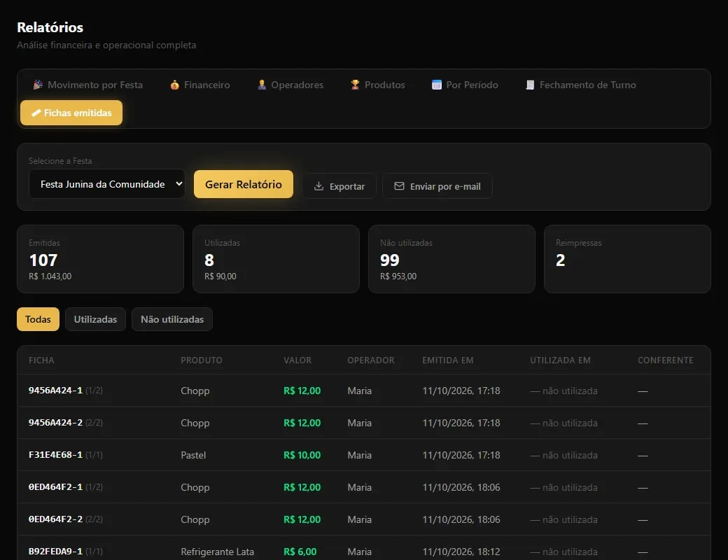
Task: Click the ticket icon in Fichas emitidas
Action: (36, 113)
